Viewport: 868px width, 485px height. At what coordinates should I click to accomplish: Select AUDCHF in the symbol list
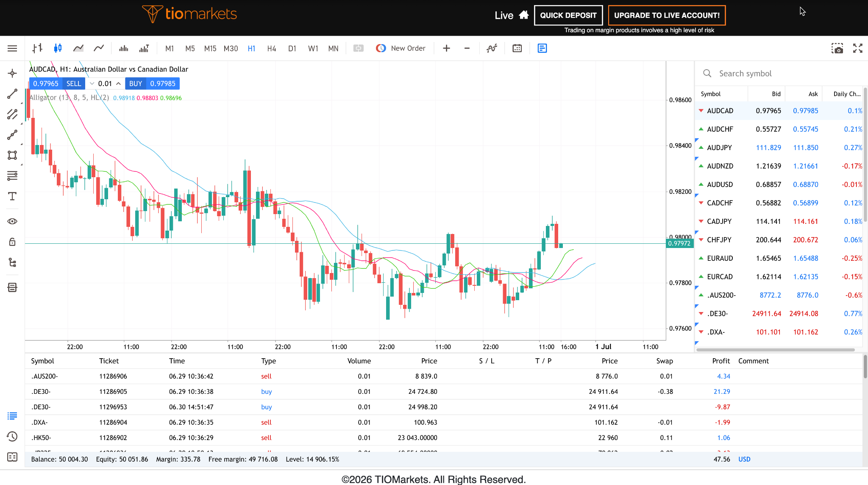coord(779,129)
